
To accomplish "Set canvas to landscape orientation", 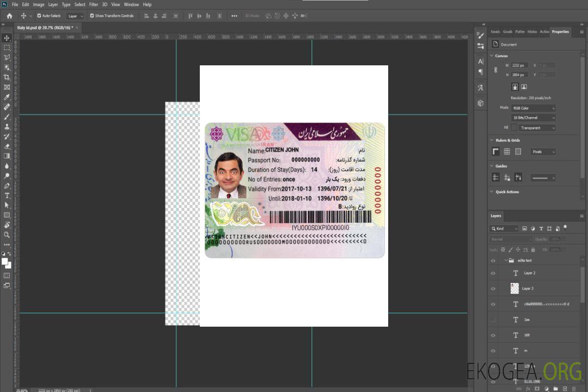I will [524, 87].
